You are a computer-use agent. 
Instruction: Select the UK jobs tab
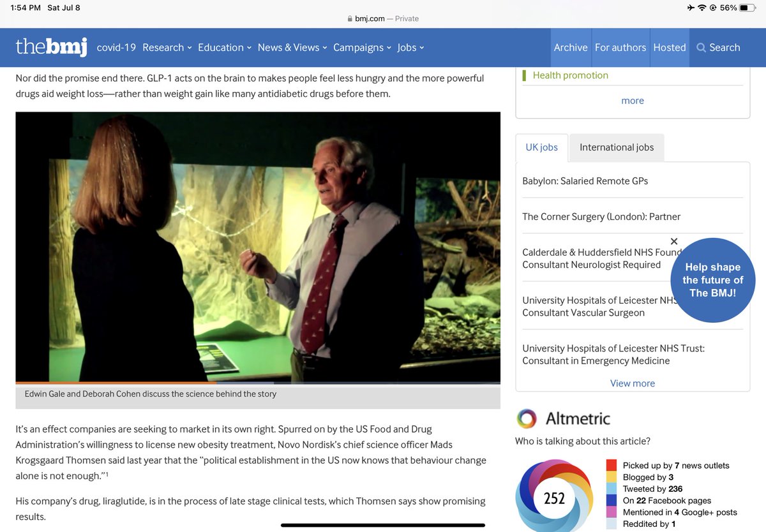(x=541, y=147)
